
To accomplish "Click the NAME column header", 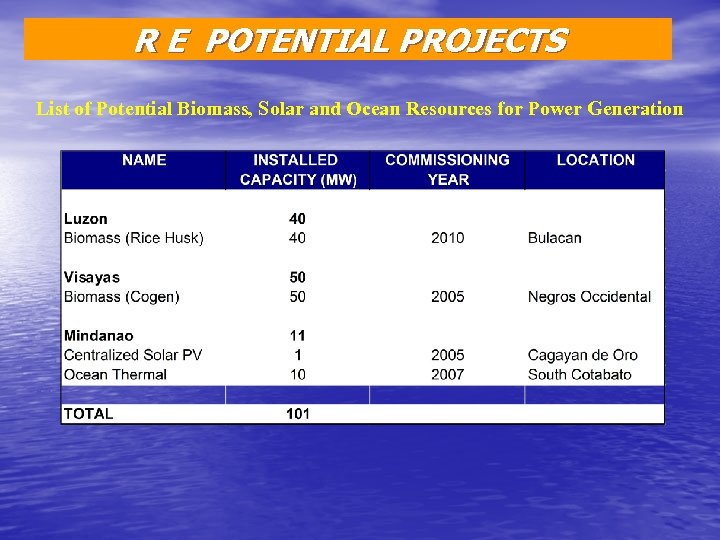I will (144, 160).
